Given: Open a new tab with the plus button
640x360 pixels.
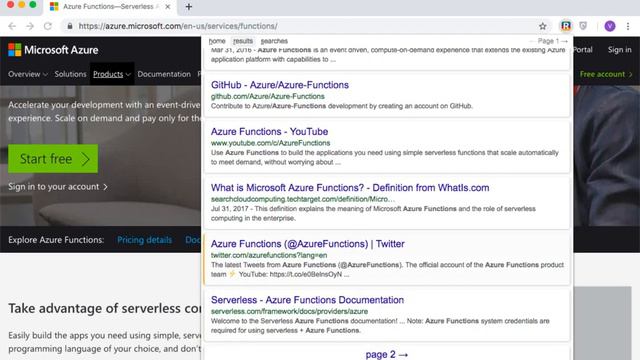Looking at the screenshot, I should pos(189,7).
